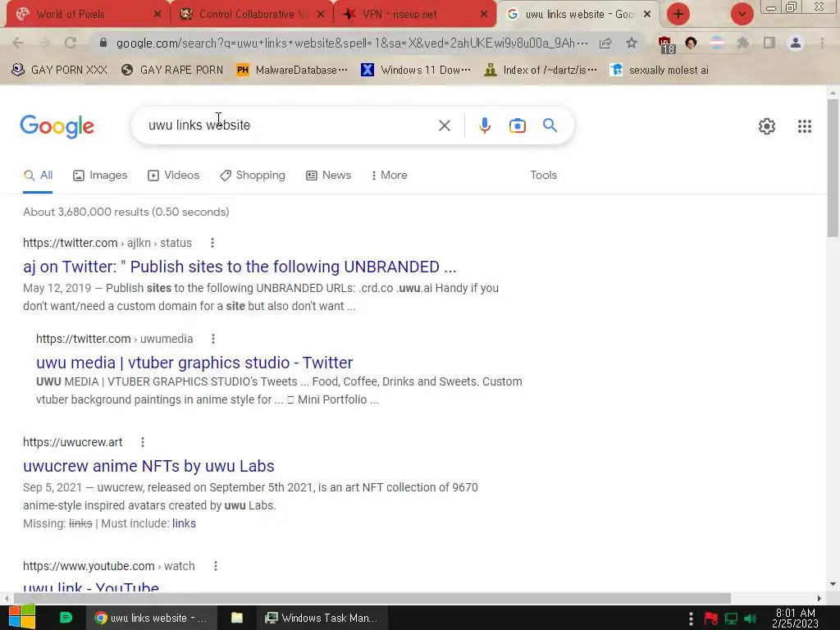Open the extensions puzzle-piece icon
Viewport: 840px width, 630px height.
pyautogui.click(x=742, y=43)
